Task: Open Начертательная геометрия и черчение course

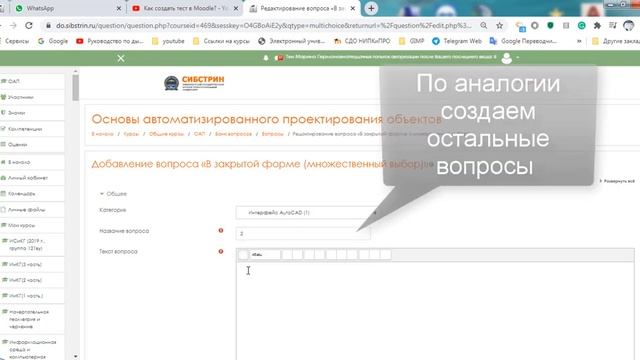Action: click(x=32, y=319)
